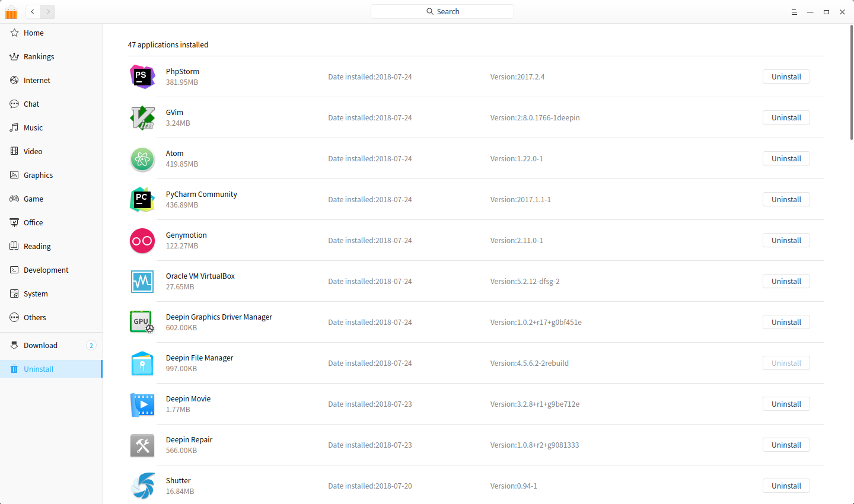
Task: Click the PhpStorm name text
Action: [x=183, y=72]
